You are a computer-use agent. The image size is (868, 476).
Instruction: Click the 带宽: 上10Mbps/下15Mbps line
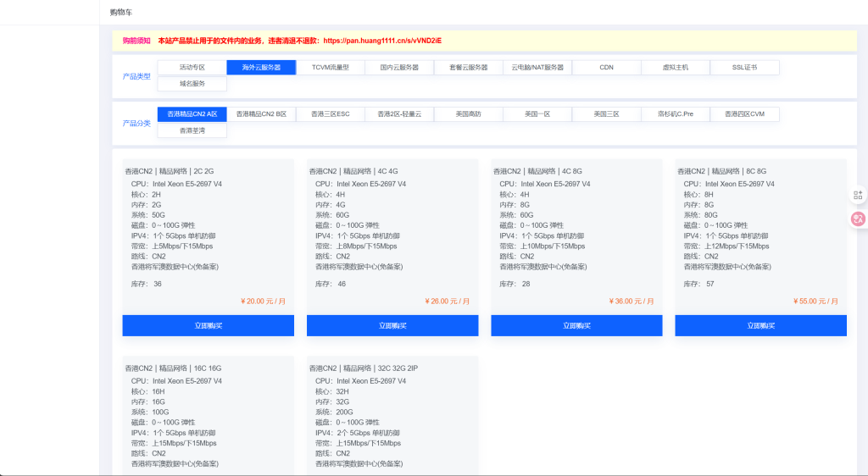tap(542, 246)
